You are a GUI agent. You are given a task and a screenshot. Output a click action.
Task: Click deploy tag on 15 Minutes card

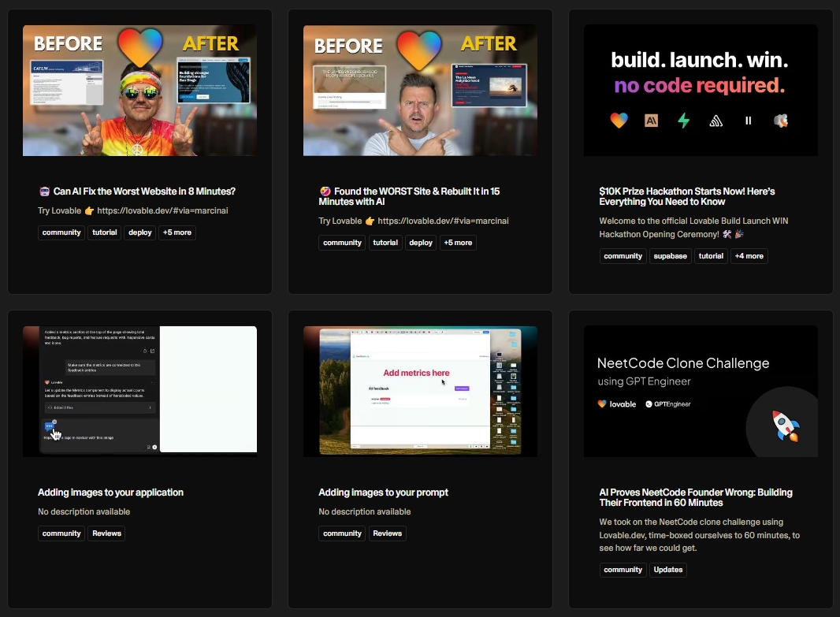(x=421, y=243)
